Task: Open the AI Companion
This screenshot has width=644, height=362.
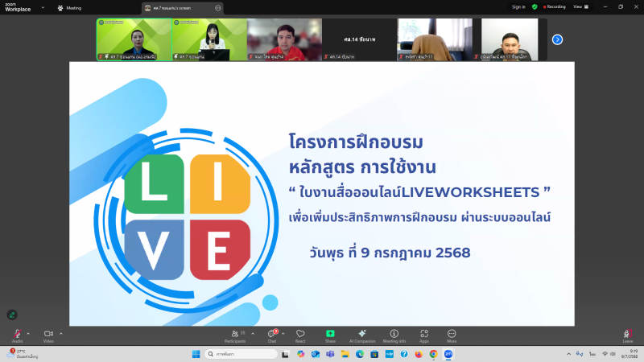Action: [x=362, y=334]
